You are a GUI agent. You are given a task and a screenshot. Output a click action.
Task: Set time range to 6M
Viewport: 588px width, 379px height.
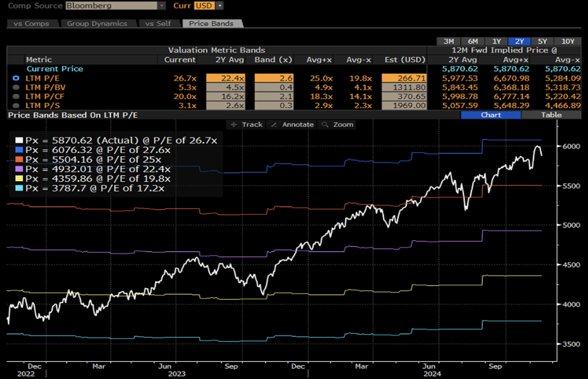tap(473, 41)
